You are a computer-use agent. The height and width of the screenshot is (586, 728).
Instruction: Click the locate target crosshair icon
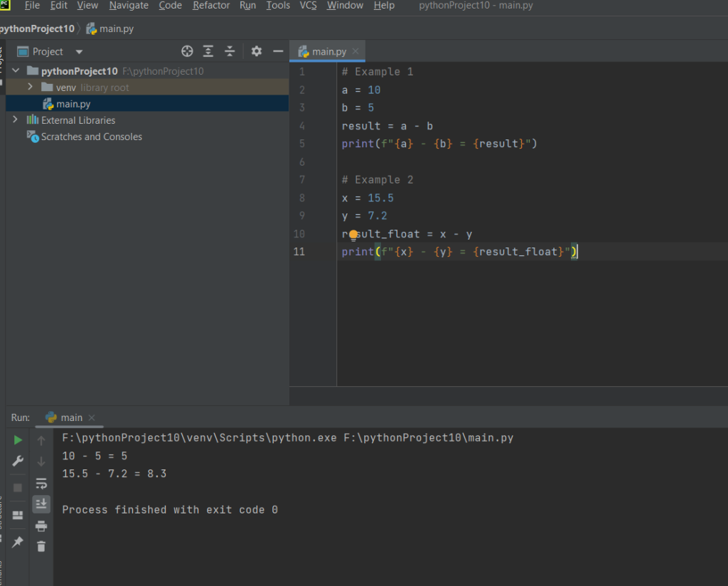click(x=187, y=51)
